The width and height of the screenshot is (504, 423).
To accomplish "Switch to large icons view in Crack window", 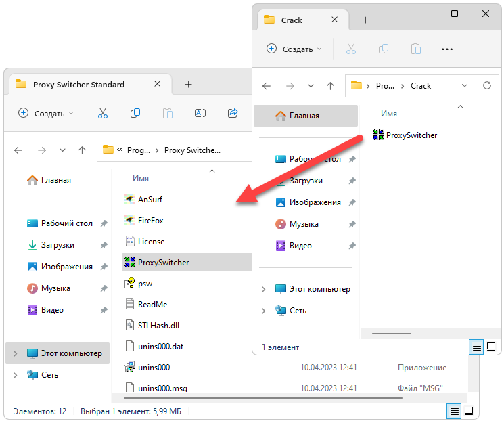I will click(491, 347).
